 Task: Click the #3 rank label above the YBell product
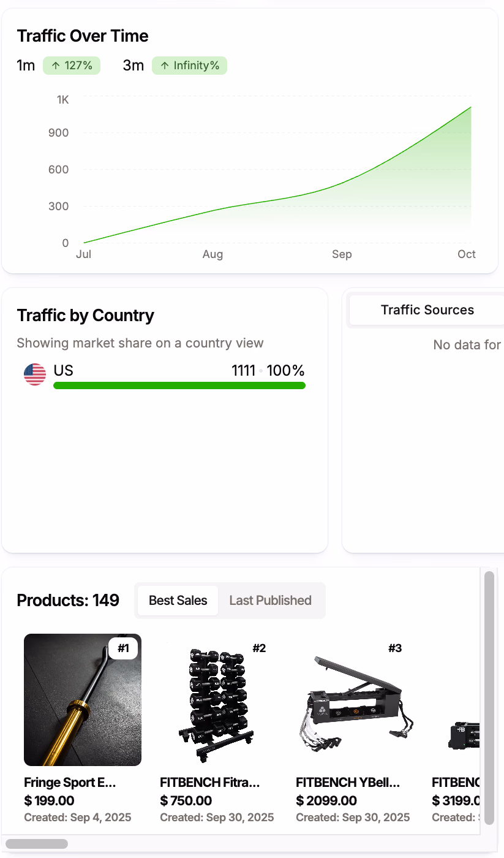point(395,648)
